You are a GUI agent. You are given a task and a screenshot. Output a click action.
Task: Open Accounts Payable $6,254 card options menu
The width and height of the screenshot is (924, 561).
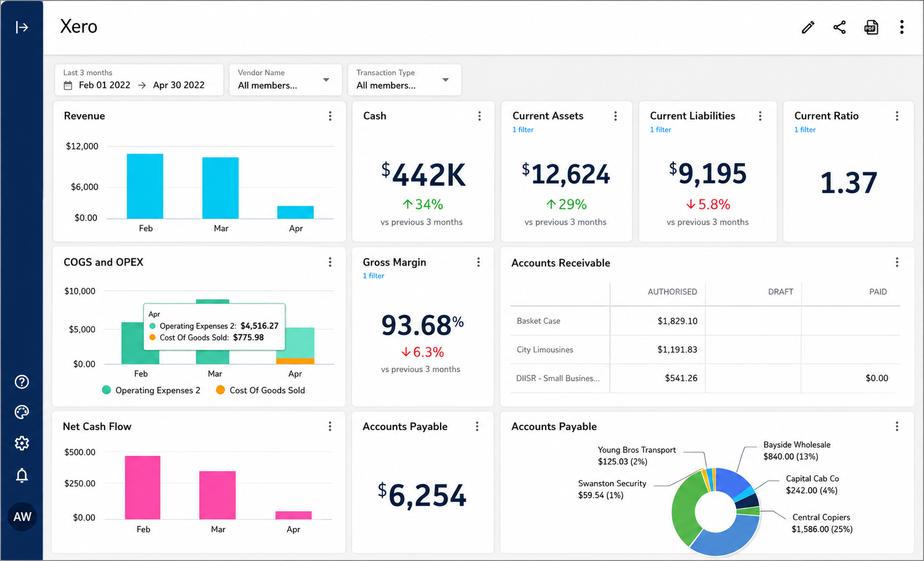[477, 426]
